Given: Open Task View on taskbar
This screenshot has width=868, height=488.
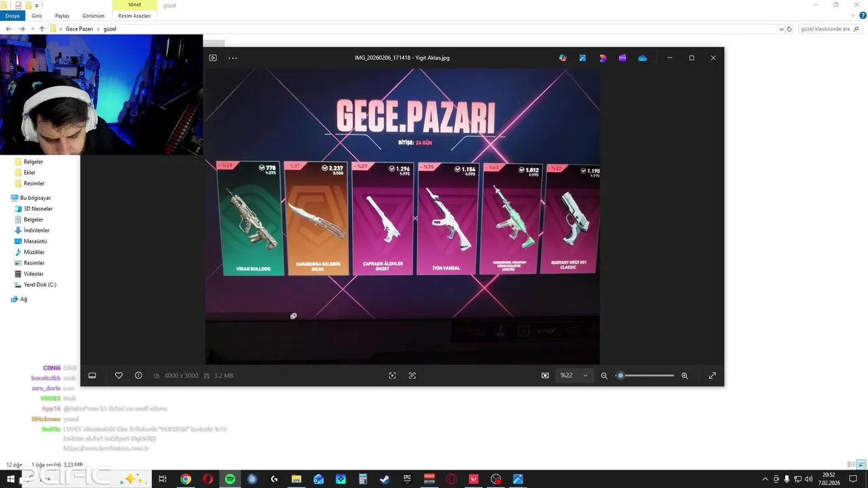Looking at the screenshot, I should 163,479.
